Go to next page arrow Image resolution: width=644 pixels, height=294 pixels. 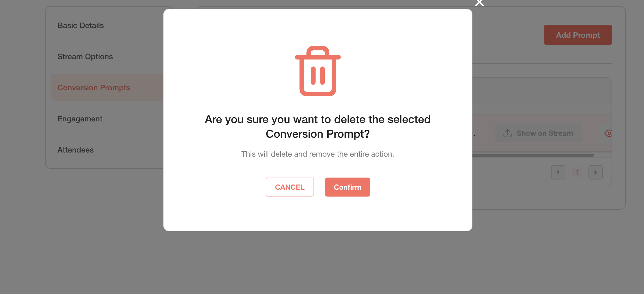595,172
